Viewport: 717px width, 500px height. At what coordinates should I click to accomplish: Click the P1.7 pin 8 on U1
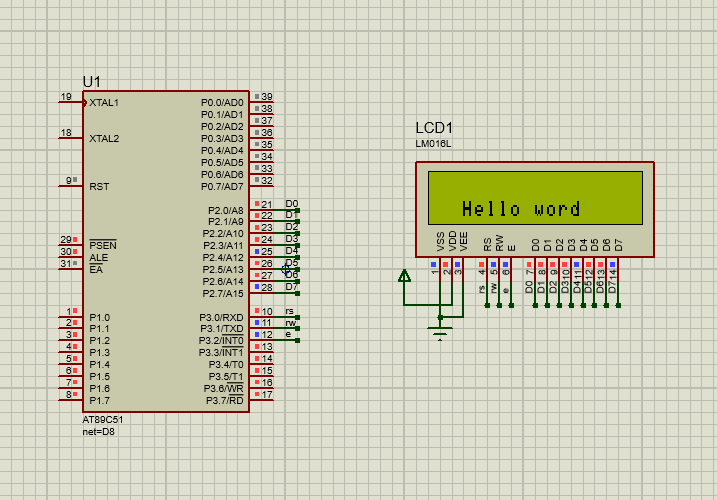70,400
